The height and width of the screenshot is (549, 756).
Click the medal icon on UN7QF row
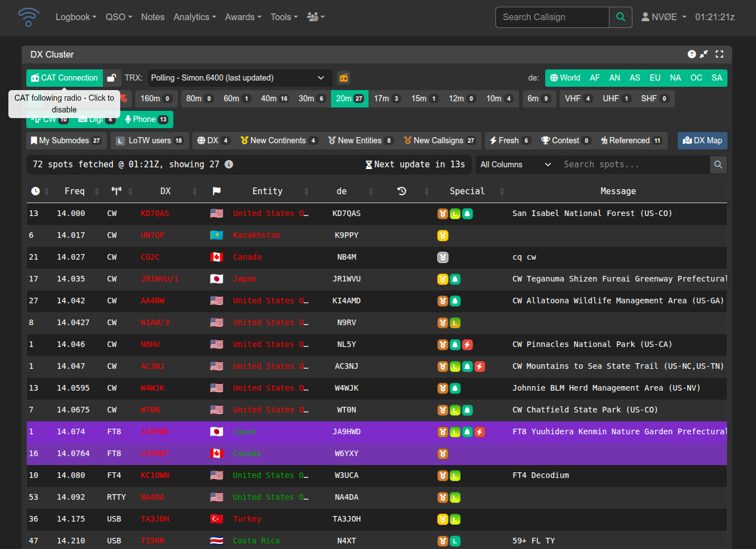pos(443,236)
